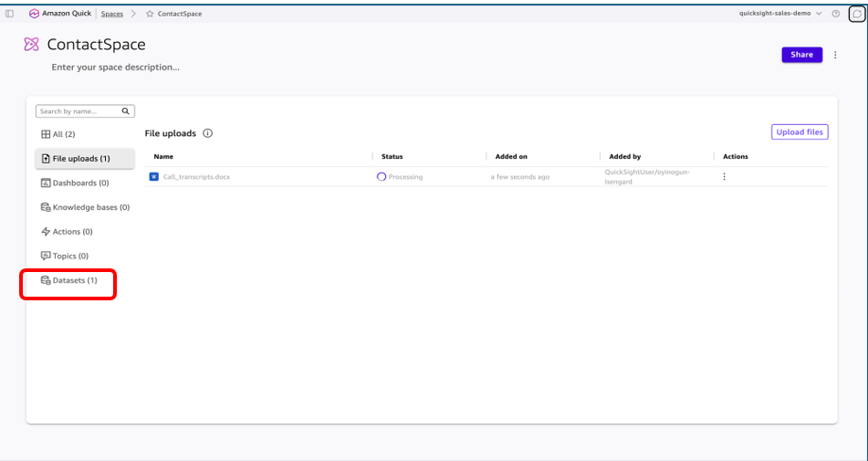Click the Word icon of Call_transcripts.docx

[x=154, y=176]
